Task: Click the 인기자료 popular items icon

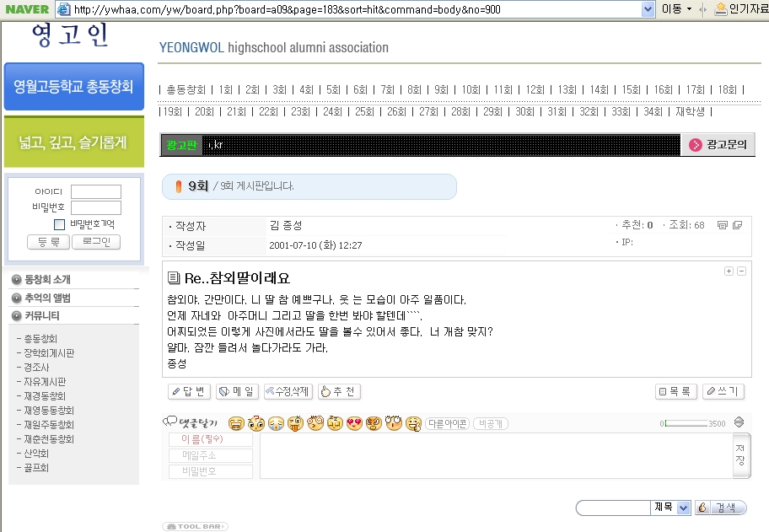Action: tap(721, 8)
